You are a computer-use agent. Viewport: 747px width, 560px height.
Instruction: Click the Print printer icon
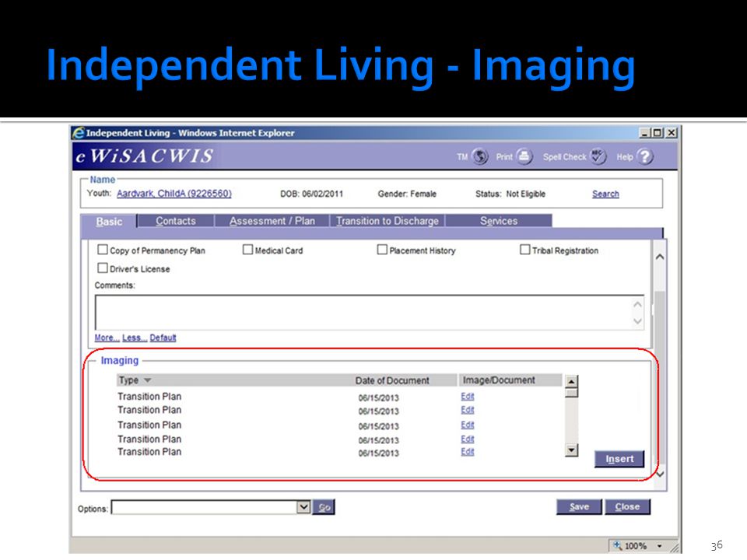tap(524, 156)
